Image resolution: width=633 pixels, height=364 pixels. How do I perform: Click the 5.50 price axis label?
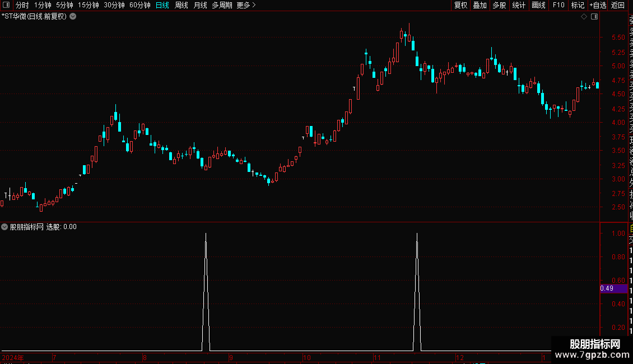pos(618,37)
